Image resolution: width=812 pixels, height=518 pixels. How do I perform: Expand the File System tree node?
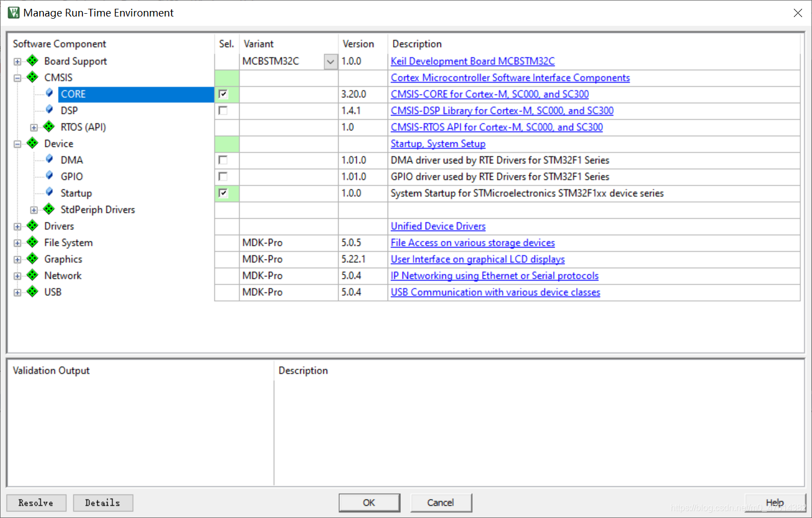click(18, 243)
